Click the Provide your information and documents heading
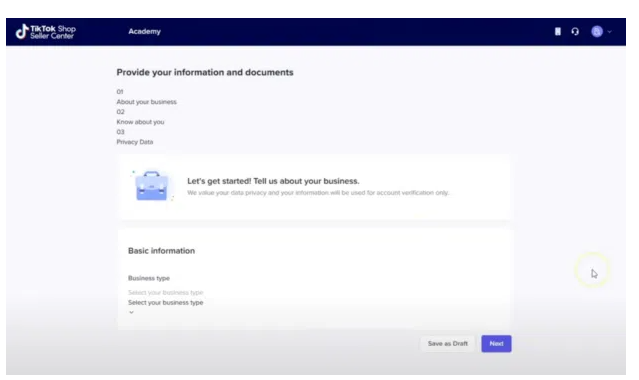 (x=205, y=73)
